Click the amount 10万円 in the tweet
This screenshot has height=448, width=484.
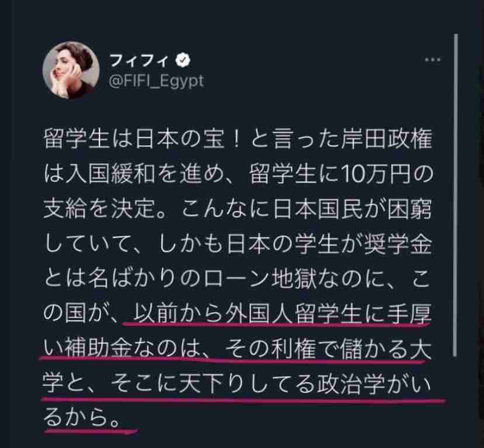point(376,175)
